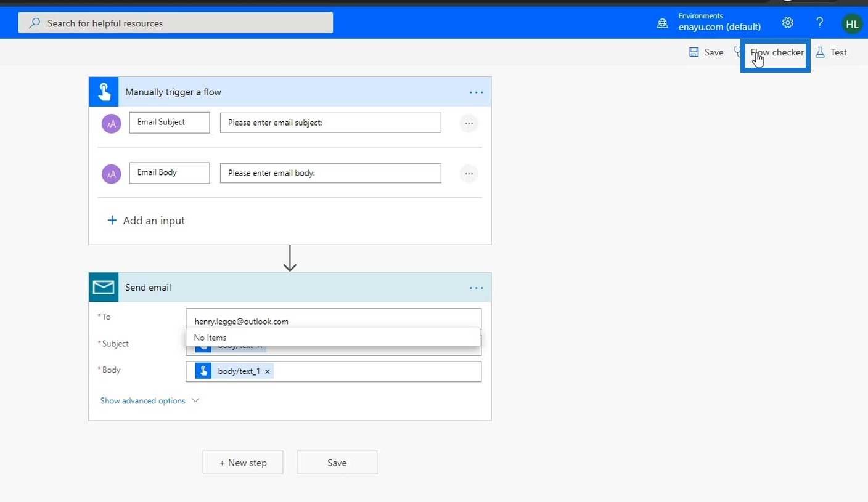Image resolution: width=868 pixels, height=502 pixels.
Task: Click the Search for helpful resources field
Action: click(x=176, y=23)
